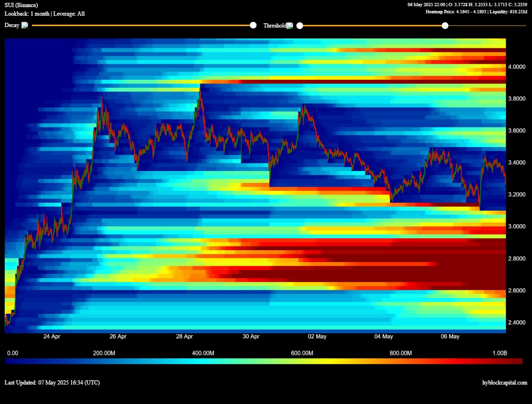Click the 24 Apr date label
Image resolution: width=532 pixels, height=404 pixels.
click(x=52, y=336)
